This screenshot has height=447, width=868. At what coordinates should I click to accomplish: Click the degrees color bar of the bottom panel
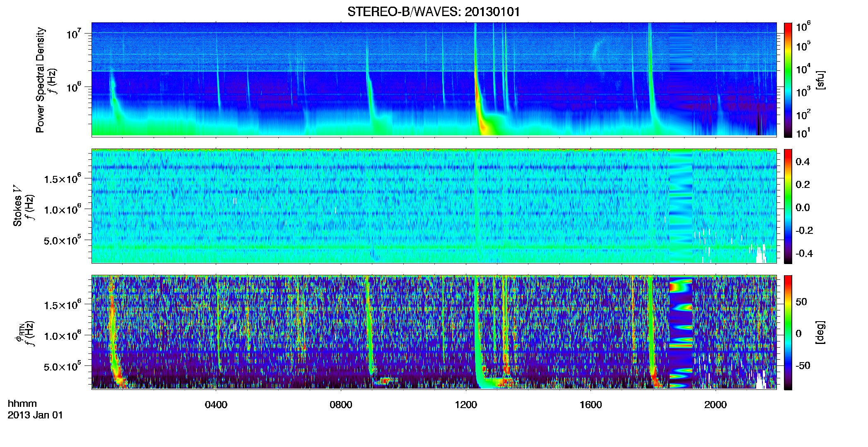(x=788, y=332)
